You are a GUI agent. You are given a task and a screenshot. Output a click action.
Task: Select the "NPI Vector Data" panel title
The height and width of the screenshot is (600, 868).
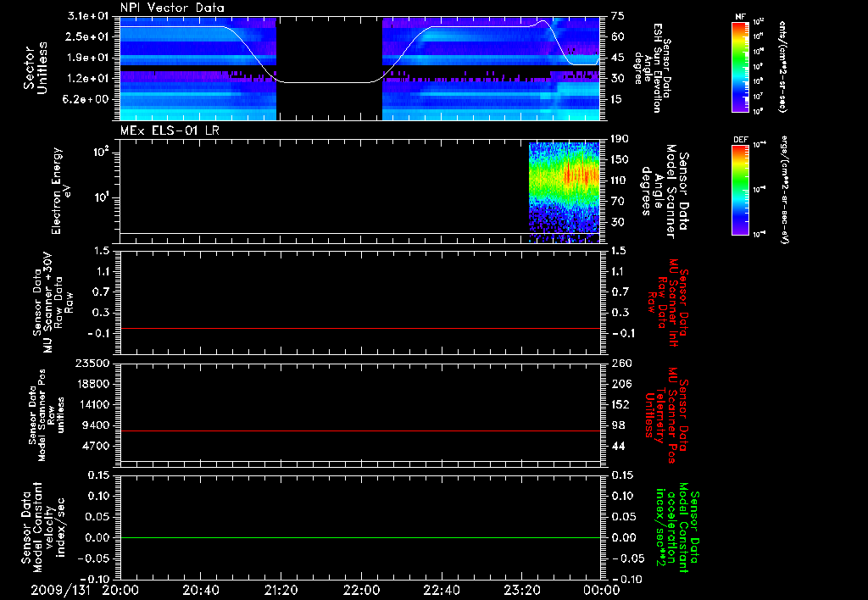coord(172,8)
